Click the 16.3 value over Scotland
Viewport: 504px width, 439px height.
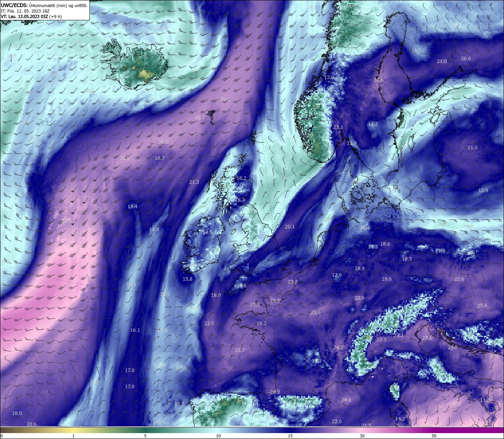pos(240,200)
